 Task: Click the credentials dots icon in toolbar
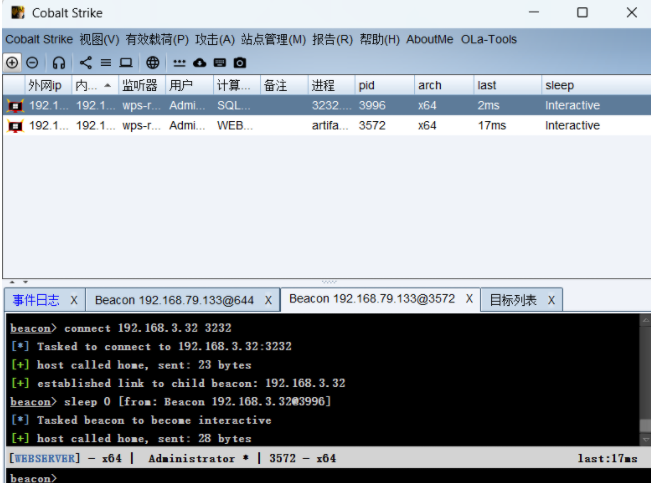coord(179,63)
